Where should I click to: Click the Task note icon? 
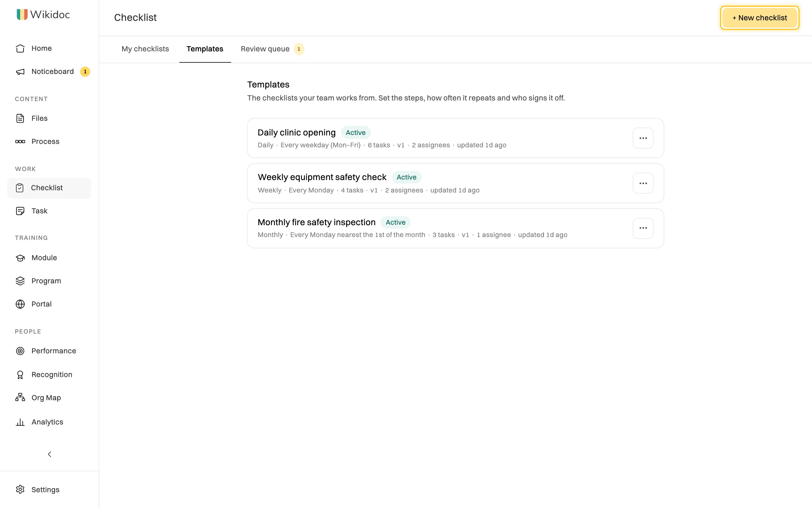pos(20,211)
